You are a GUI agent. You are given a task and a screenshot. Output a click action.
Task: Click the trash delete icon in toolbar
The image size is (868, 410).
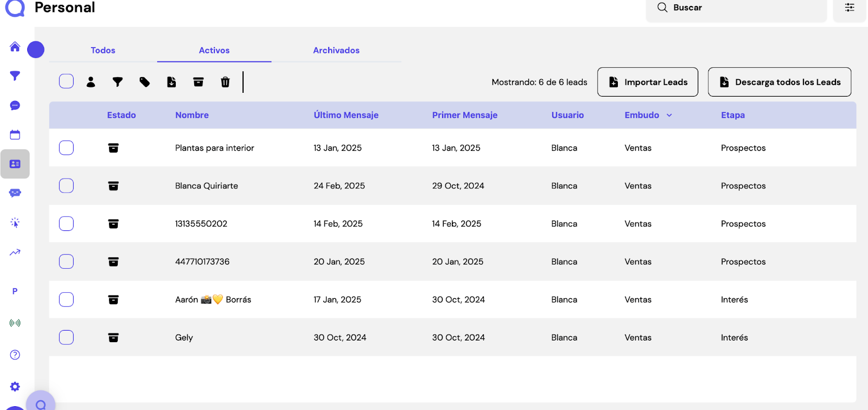(x=225, y=82)
